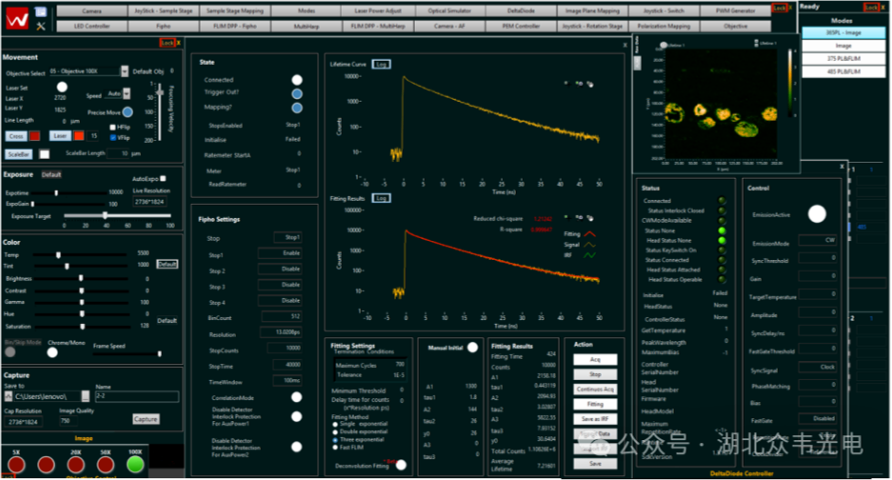Select the 20X objective red indicator

click(x=76, y=465)
